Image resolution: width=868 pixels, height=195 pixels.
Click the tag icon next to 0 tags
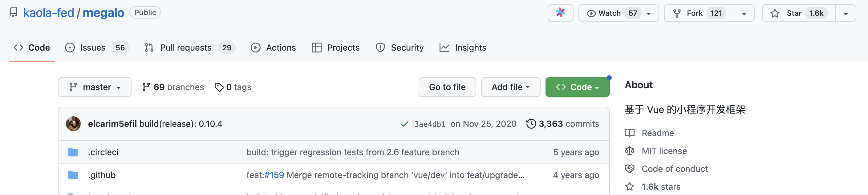pos(219,87)
